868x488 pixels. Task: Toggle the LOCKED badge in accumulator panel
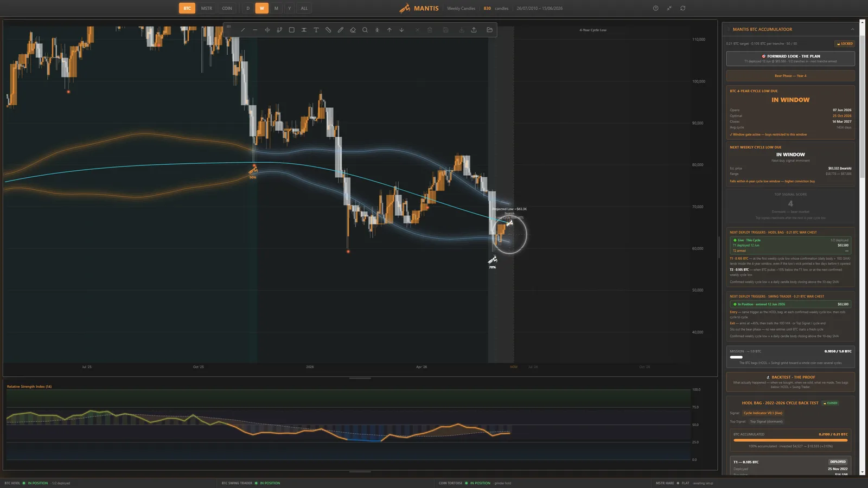pyautogui.click(x=845, y=43)
